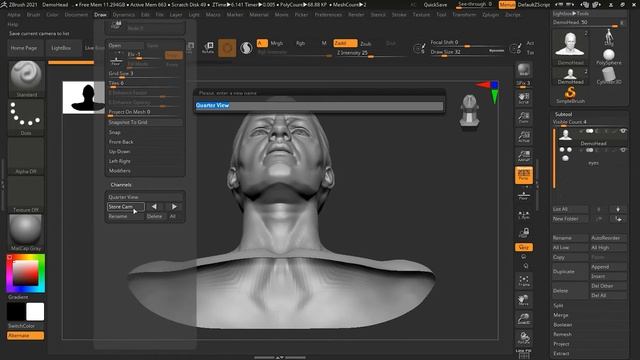Select the PolySphere tool
The image size is (640, 360).
click(x=609, y=57)
